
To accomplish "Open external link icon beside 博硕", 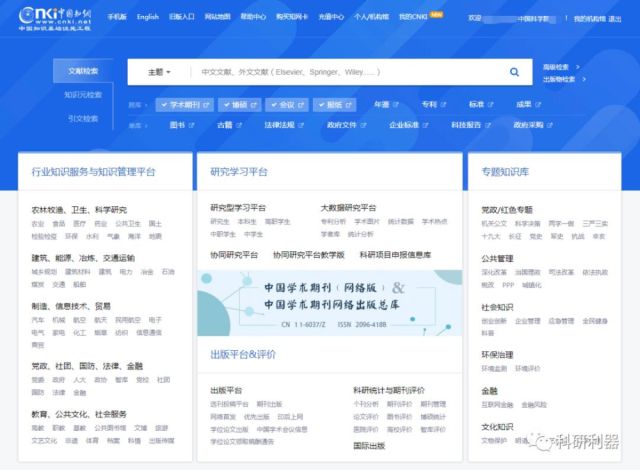I will [253, 105].
